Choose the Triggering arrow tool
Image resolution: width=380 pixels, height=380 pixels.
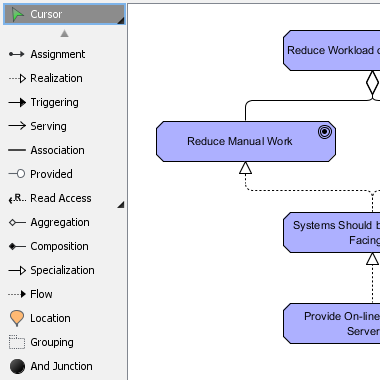tap(63, 102)
